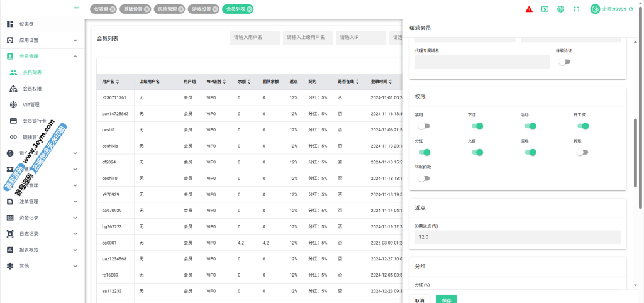Click the 彩票返点 input field
This screenshot has width=644, height=303.
(517, 237)
